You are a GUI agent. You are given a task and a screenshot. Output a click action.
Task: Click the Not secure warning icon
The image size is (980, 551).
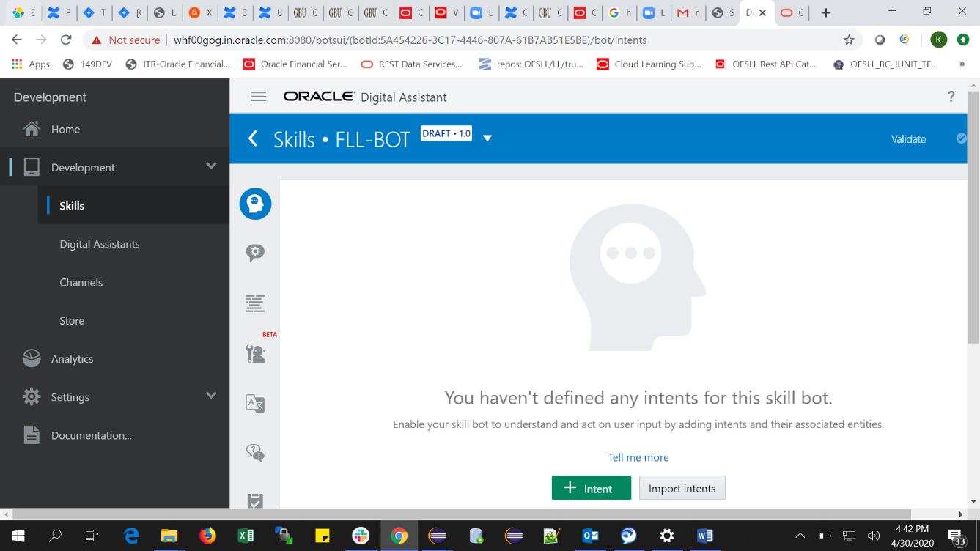tap(96, 40)
